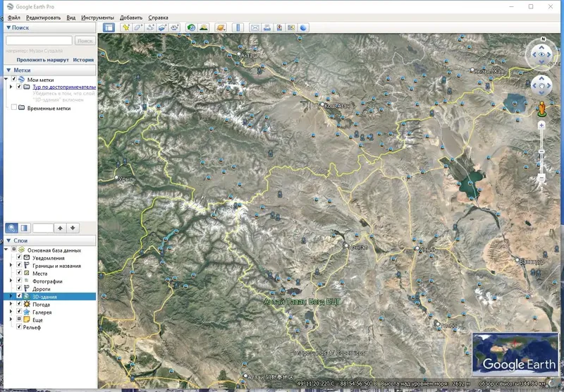Click the blue Earth globe toolbar icon
The height and width of the screenshot is (392, 564).
tap(304, 27)
